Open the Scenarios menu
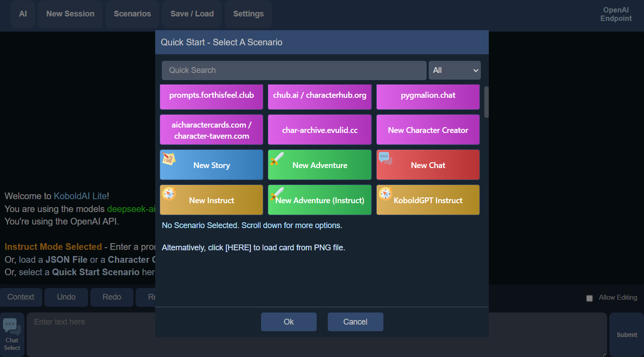The image size is (644, 357). pyautogui.click(x=133, y=14)
